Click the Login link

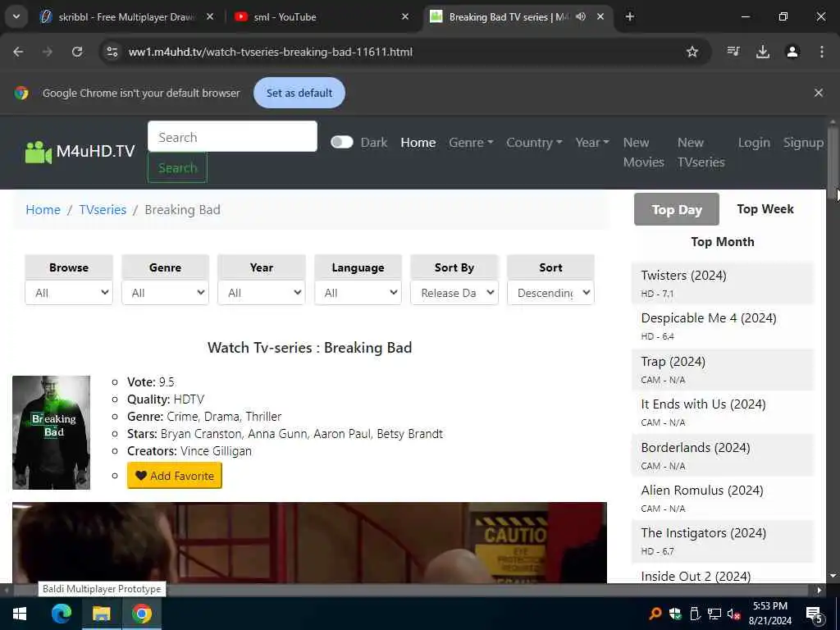pos(754,143)
